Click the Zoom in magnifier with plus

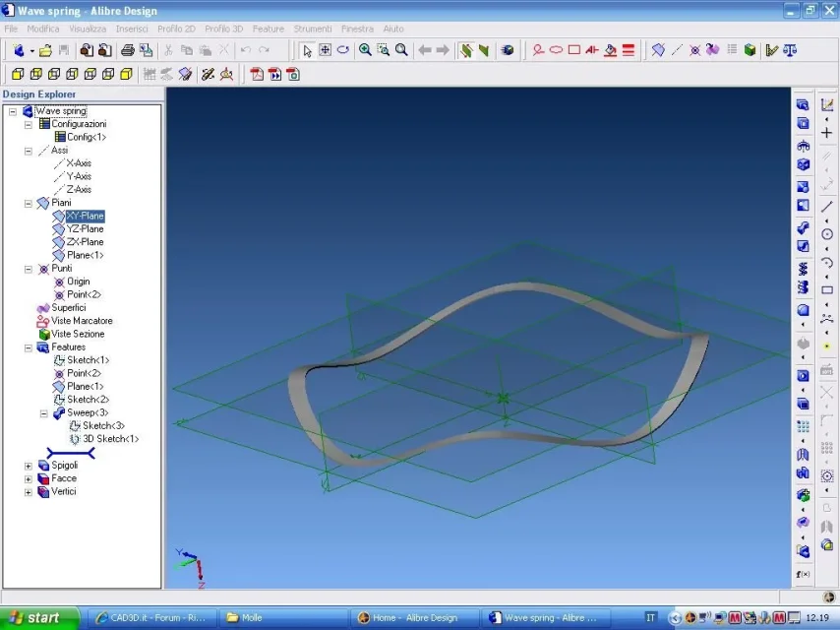(365, 50)
